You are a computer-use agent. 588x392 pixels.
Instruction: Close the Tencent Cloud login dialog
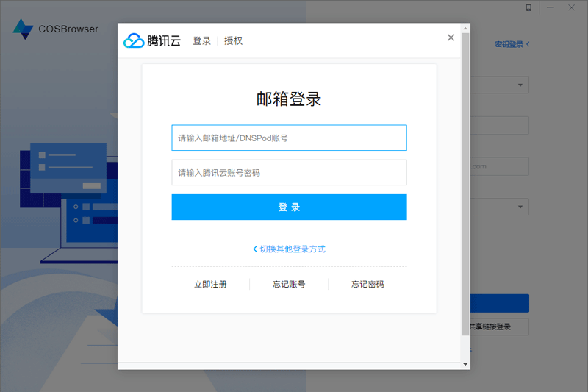(x=451, y=38)
